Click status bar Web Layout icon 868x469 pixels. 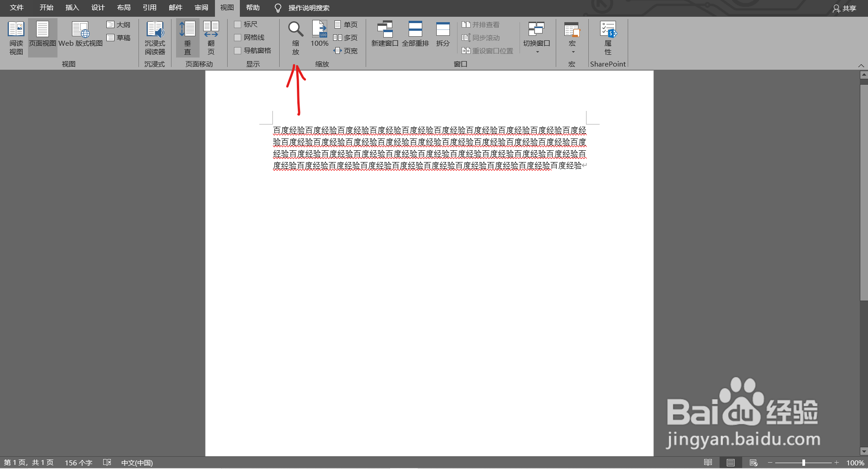[x=753, y=463]
